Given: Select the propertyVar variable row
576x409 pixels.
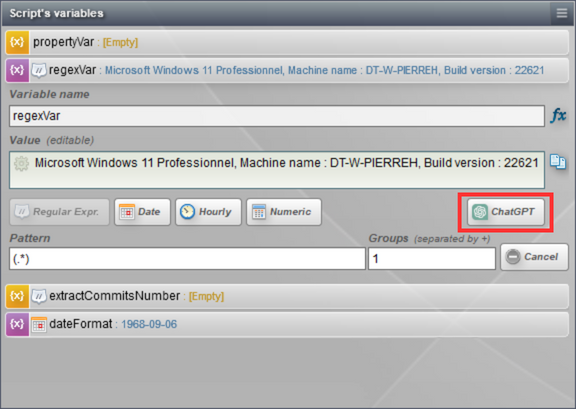Looking at the screenshot, I should [287, 42].
